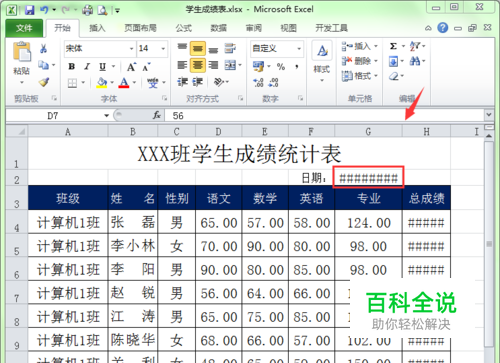Switch to the 页面布局 tab
Image resolution: width=500 pixels, height=363 pixels.
click(140, 28)
